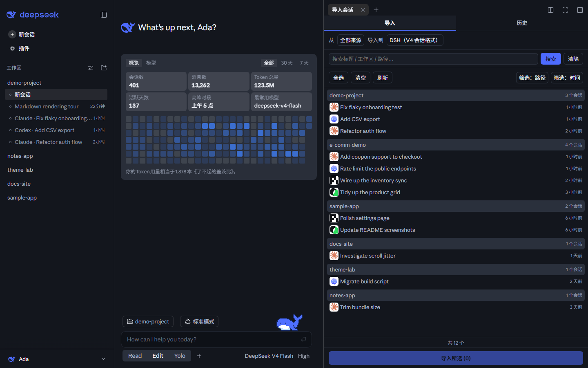Image resolution: width=588 pixels, height=368 pixels.
Task: Show 全部 time range stats
Action: coord(269,63)
